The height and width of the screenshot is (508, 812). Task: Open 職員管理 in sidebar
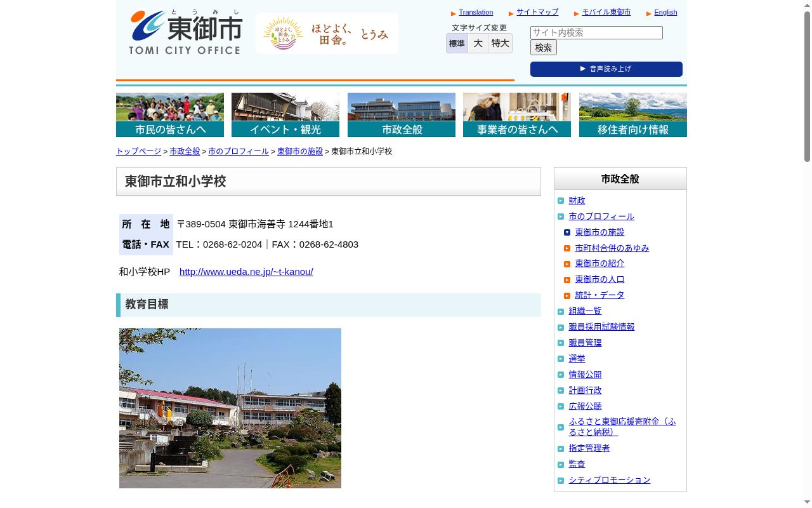pos(585,343)
